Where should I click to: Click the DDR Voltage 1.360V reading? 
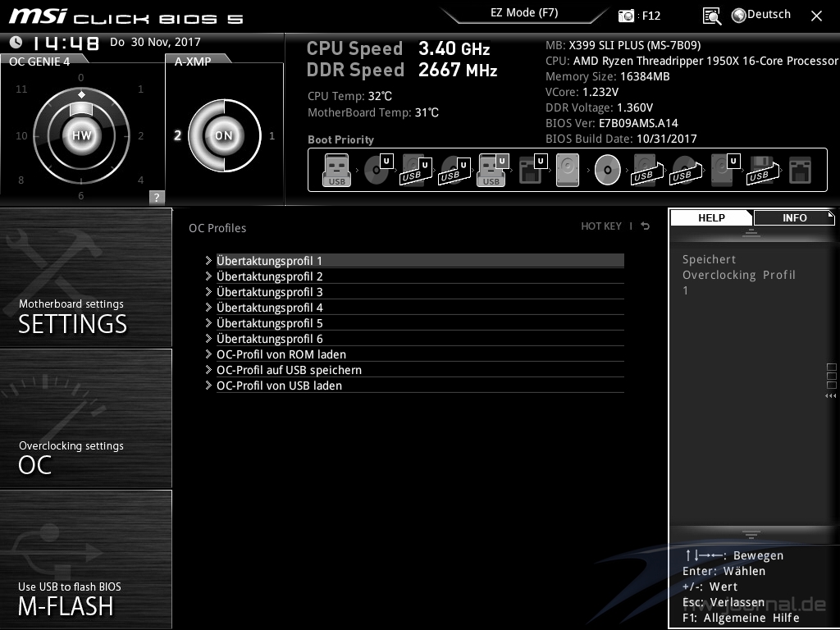pyautogui.click(x=599, y=107)
